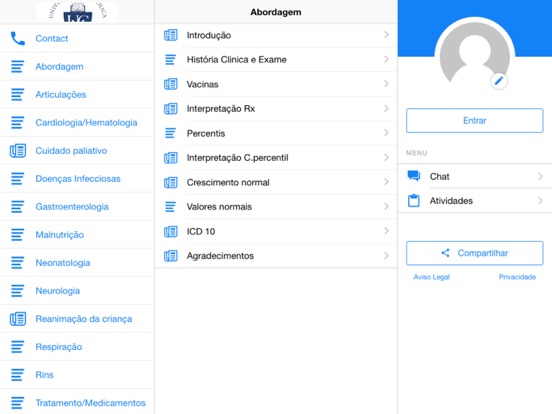Click the Compartilhar button
This screenshot has height=414, width=552.
pyautogui.click(x=475, y=253)
